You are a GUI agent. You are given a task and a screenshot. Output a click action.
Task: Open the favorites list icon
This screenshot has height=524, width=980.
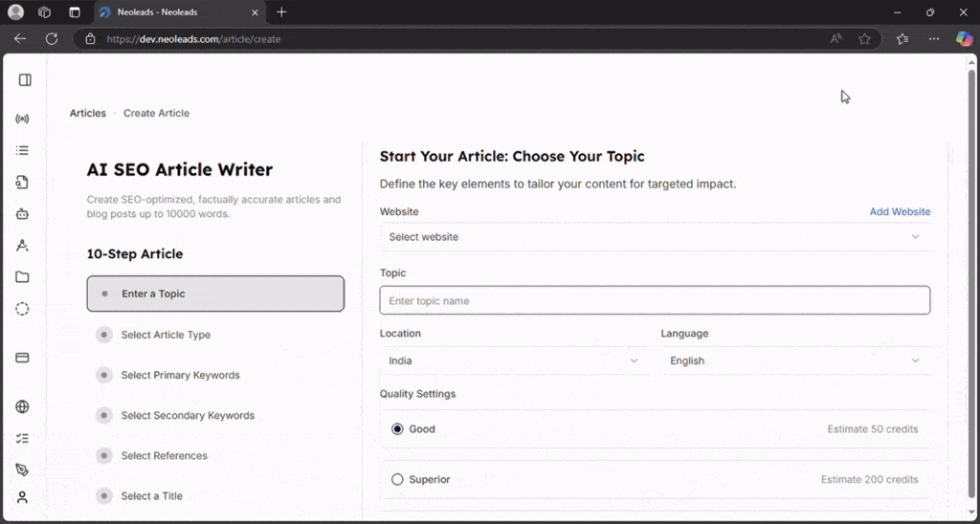pos(902,38)
